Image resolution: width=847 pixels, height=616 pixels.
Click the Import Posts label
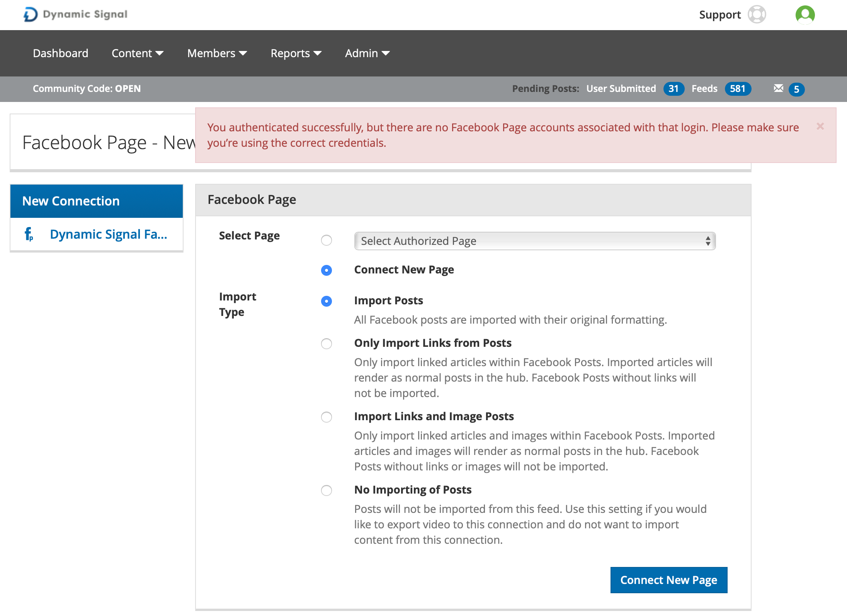pos(388,300)
